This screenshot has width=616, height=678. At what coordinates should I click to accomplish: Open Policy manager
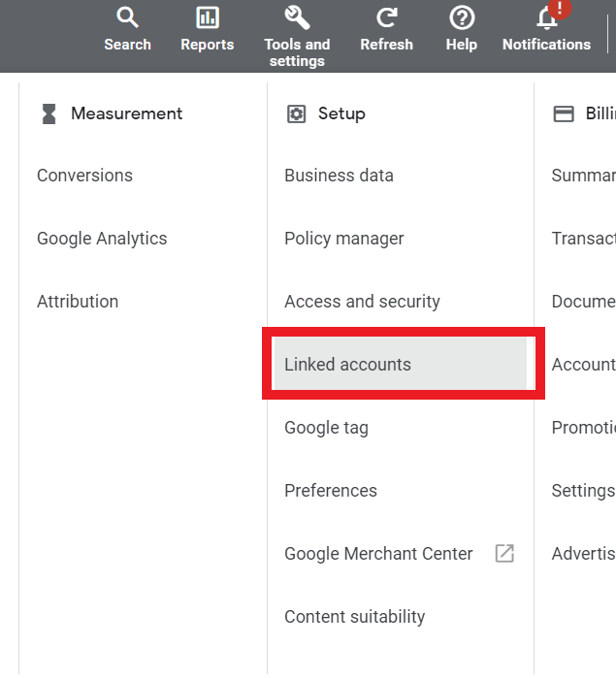[x=343, y=239]
